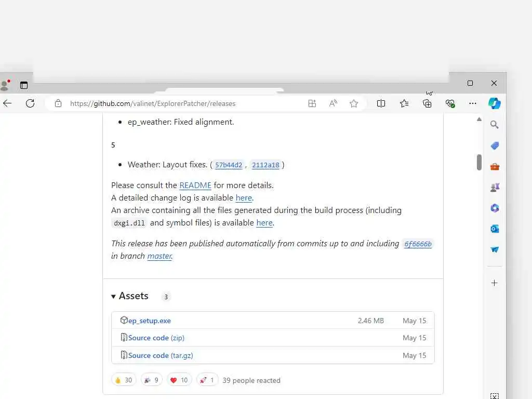The height and width of the screenshot is (399, 532).
Task: Open the build archive here link
Action: [264, 223]
